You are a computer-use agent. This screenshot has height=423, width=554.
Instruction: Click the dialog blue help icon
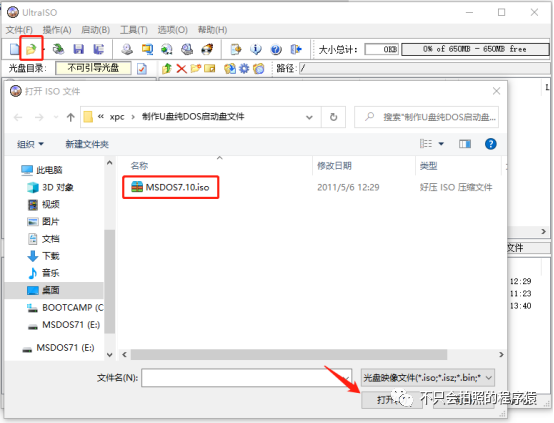pos(490,144)
